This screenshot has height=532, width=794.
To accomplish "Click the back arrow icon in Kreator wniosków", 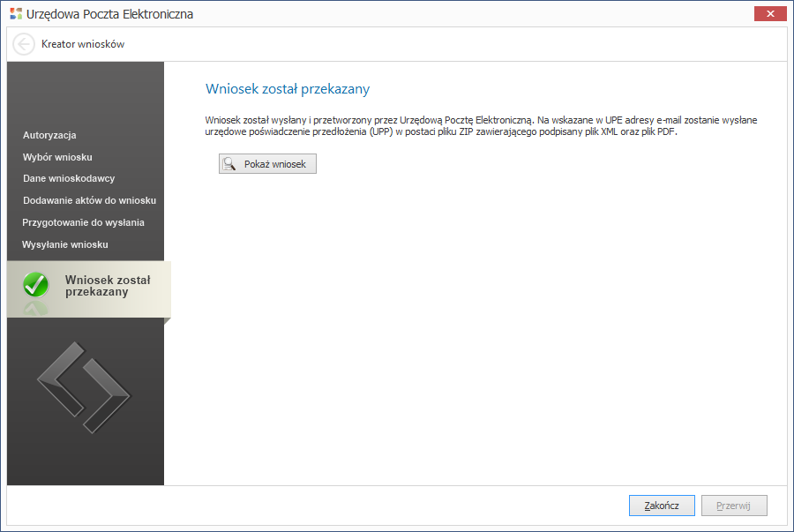I will (x=23, y=44).
